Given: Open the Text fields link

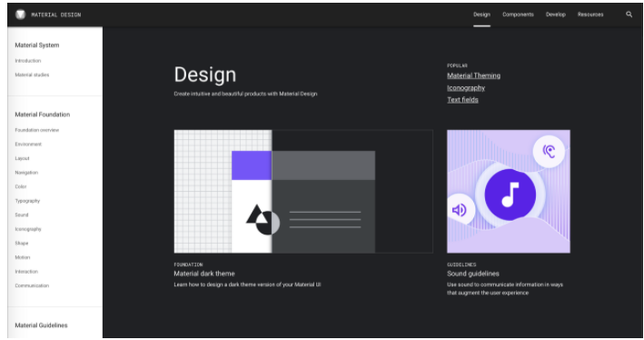Looking at the screenshot, I should (x=462, y=100).
